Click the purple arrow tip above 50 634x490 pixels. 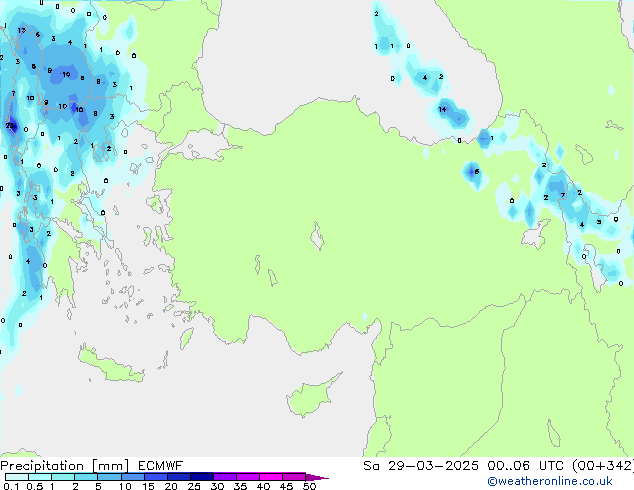[317, 477]
